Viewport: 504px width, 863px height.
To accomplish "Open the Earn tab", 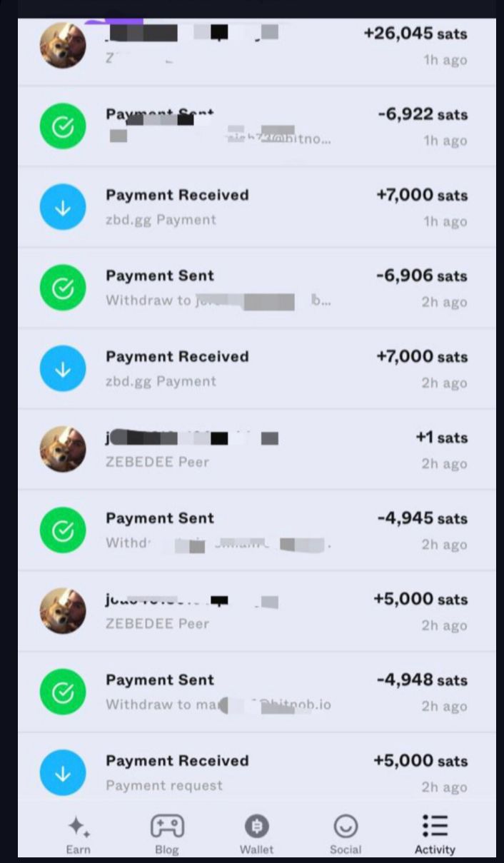I will coord(79,832).
